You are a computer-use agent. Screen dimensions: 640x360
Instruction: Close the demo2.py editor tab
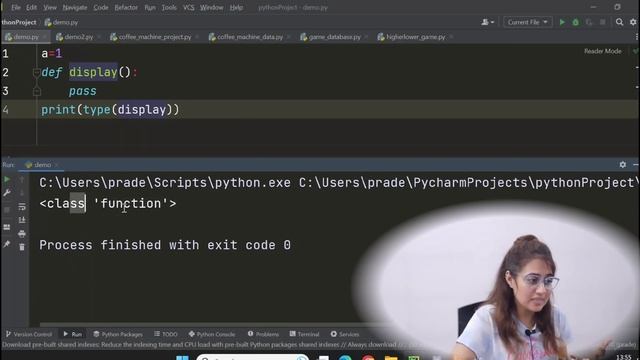pyautogui.click(x=99, y=37)
